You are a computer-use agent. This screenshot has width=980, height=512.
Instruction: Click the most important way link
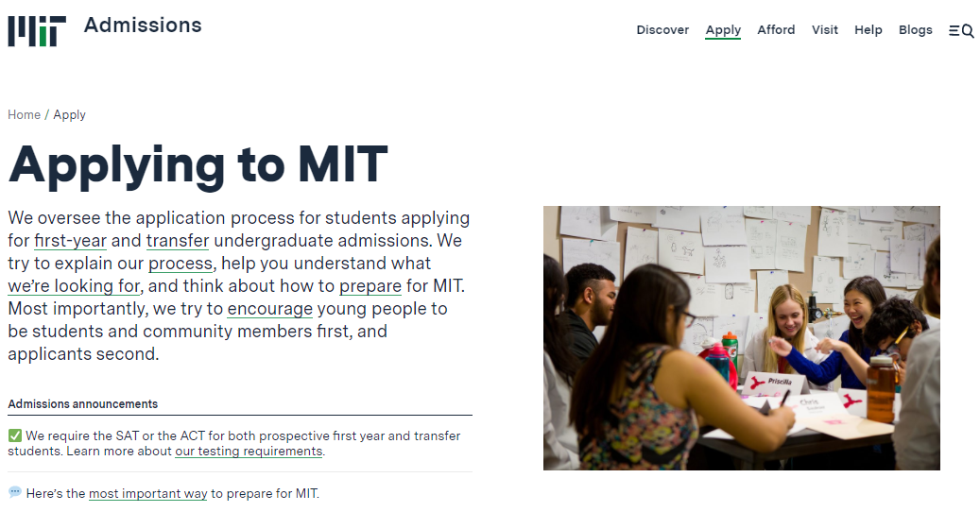147,494
